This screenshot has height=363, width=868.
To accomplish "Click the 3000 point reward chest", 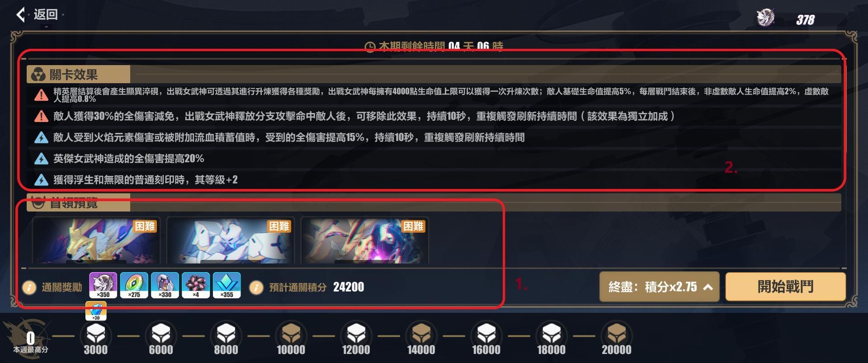I will pyautogui.click(x=96, y=335).
